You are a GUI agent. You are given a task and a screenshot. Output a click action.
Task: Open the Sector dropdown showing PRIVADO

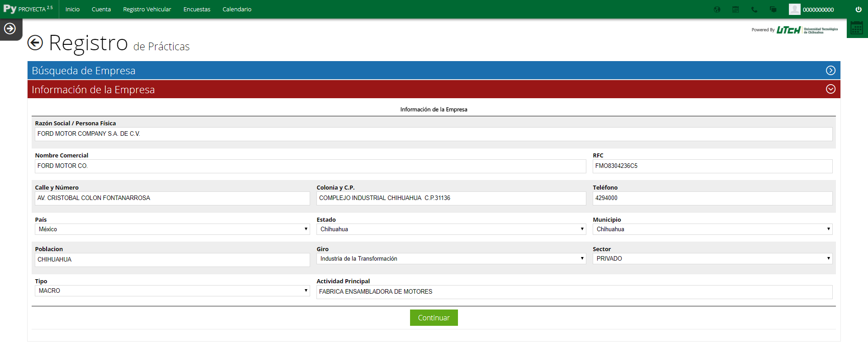(712, 258)
